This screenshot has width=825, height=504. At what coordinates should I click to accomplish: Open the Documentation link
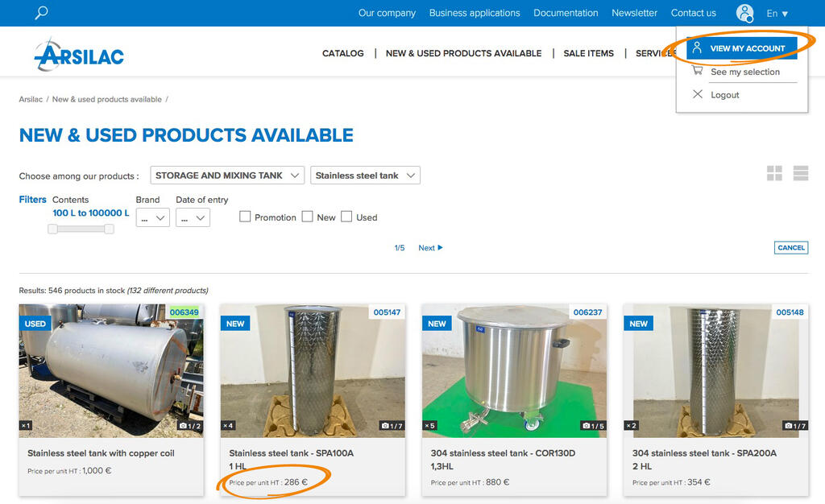(x=566, y=13)
